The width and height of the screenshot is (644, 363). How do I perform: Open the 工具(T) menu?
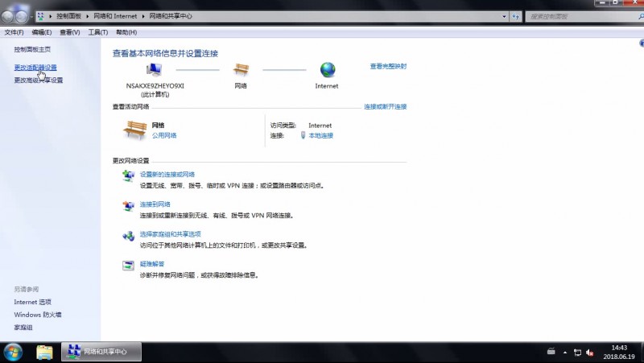pos(97,32)
